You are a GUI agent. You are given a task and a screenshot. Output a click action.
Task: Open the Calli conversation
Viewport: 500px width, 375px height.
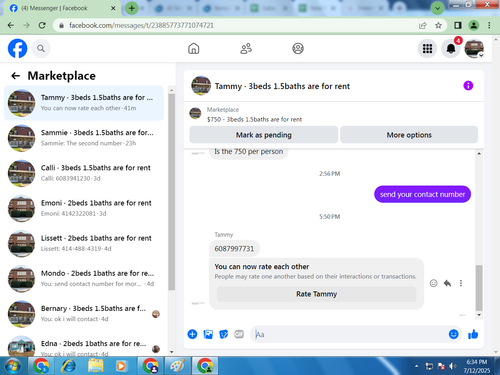84,173
